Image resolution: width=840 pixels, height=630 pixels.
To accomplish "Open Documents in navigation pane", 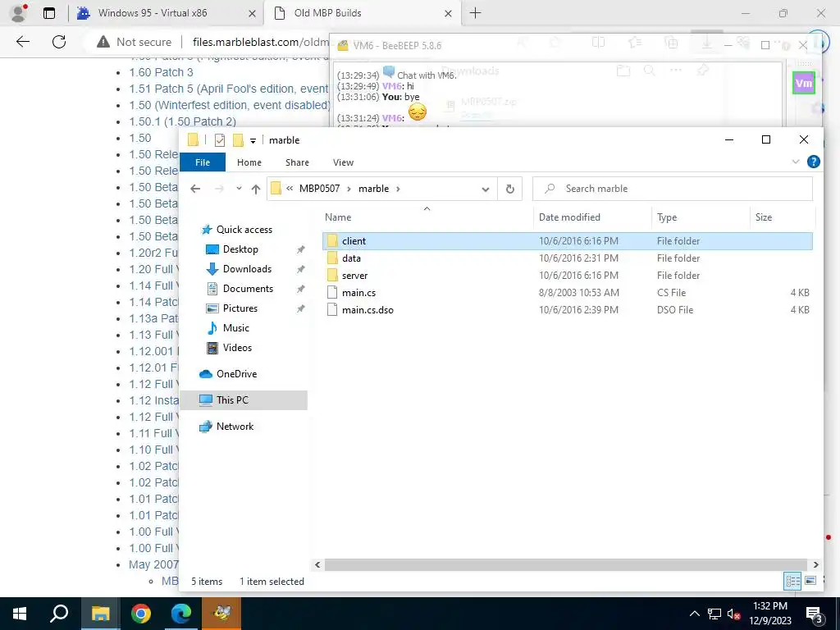I will (248, 289).
